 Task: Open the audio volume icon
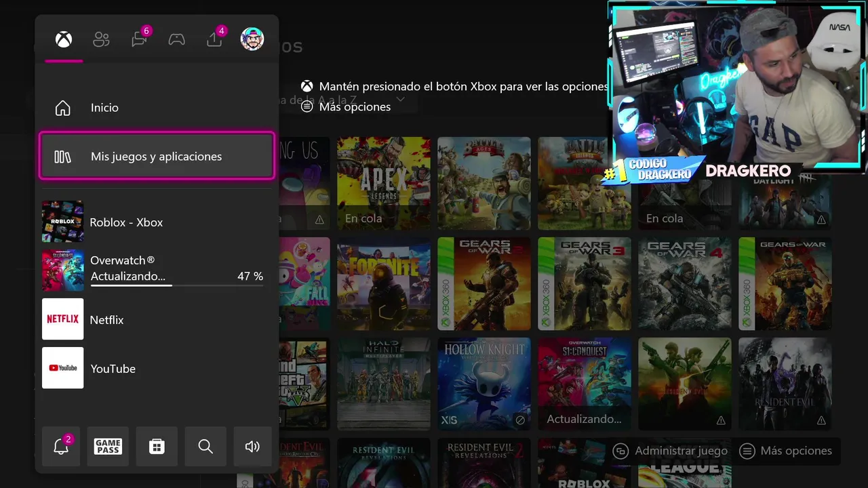click(252, 447)
